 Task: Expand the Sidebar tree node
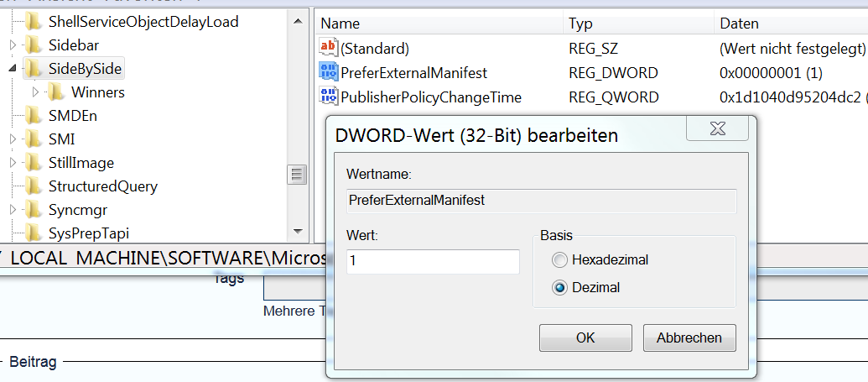pos(13,44)
